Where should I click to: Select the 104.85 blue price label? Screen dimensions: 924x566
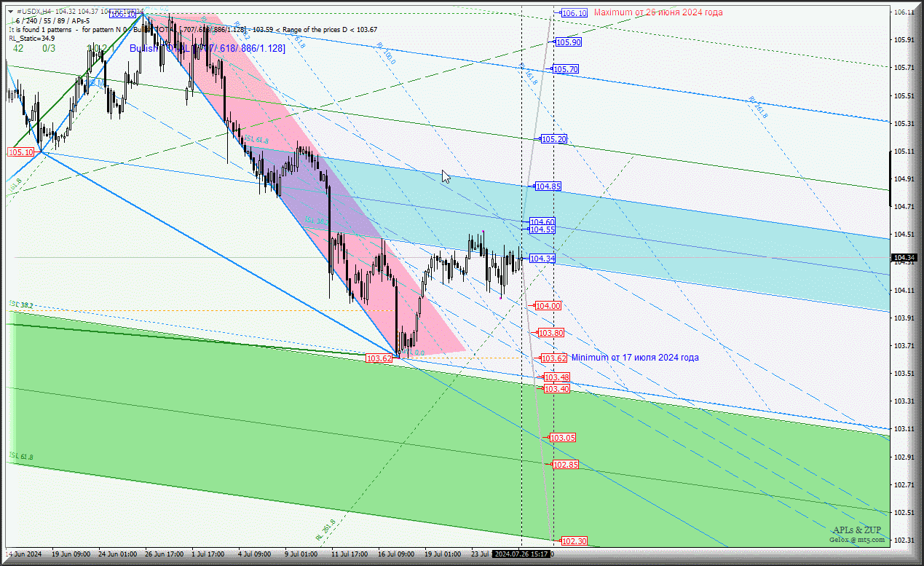tap(548, 186)
